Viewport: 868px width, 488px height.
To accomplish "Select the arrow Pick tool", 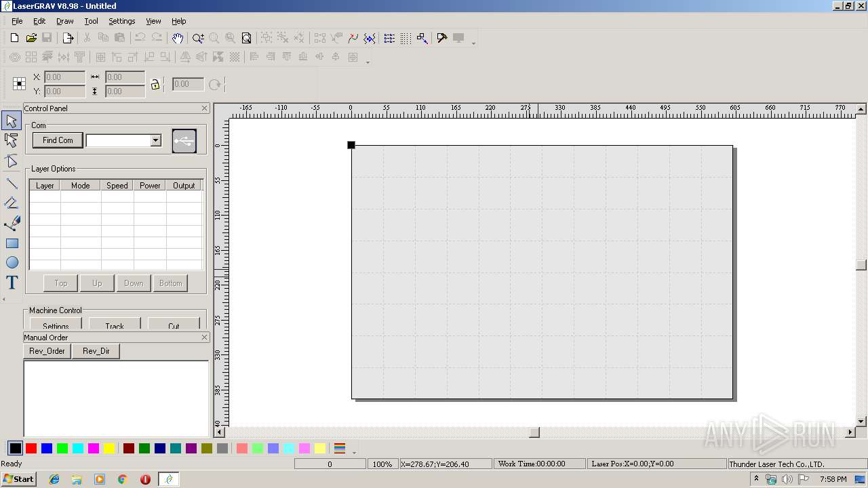I will pos(12,121).
